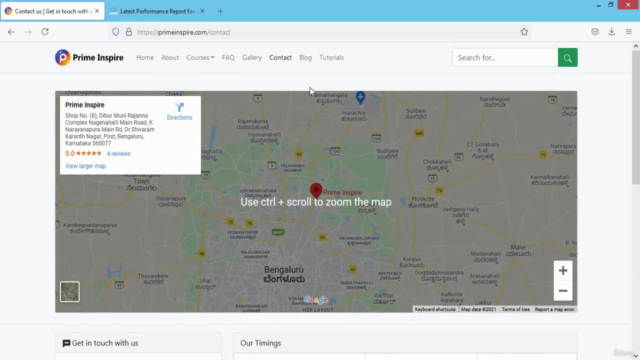Click the Google logo on the map
This screenshot has width=640, height=360.
tap(316, 300)
